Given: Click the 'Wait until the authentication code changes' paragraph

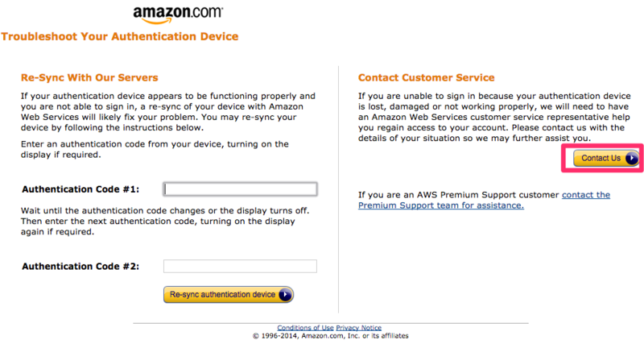Looking at the screenshot, I should [165, 221].
